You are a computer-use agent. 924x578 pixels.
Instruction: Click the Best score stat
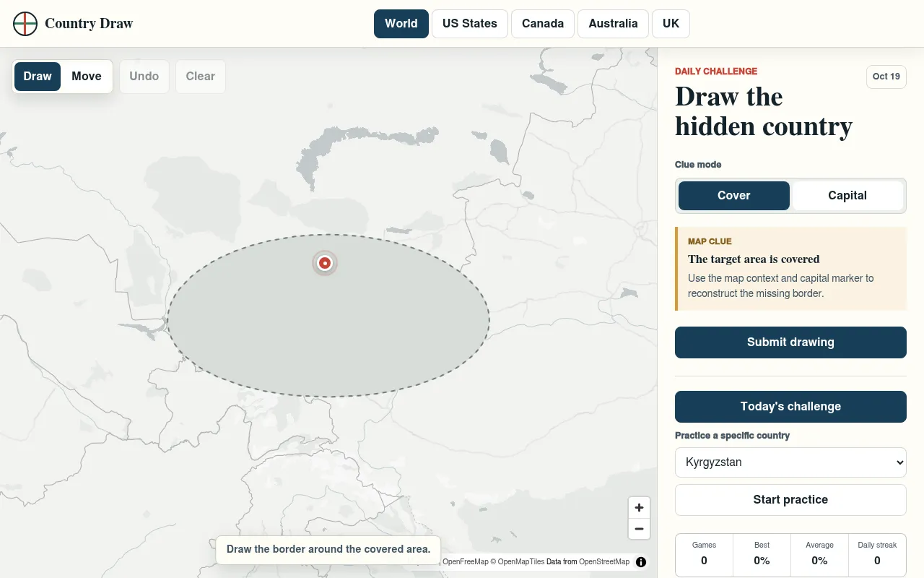pyautogui.click(x=762, y=555)
